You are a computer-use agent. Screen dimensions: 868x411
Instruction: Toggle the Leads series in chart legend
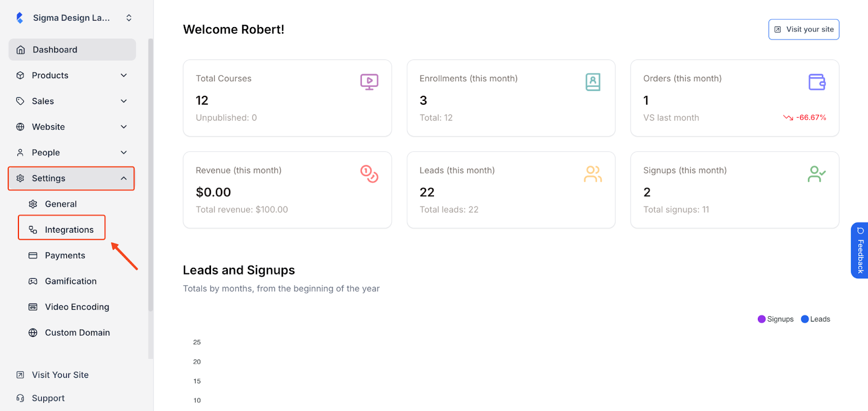pos(815,319)
